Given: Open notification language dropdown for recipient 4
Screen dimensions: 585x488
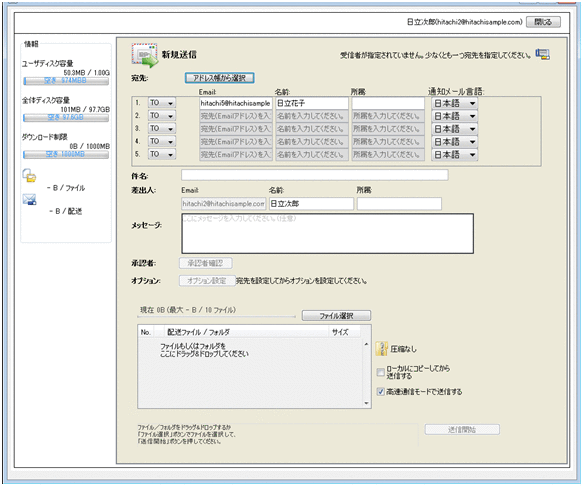Looking at the screenshot, I should 454,142.
